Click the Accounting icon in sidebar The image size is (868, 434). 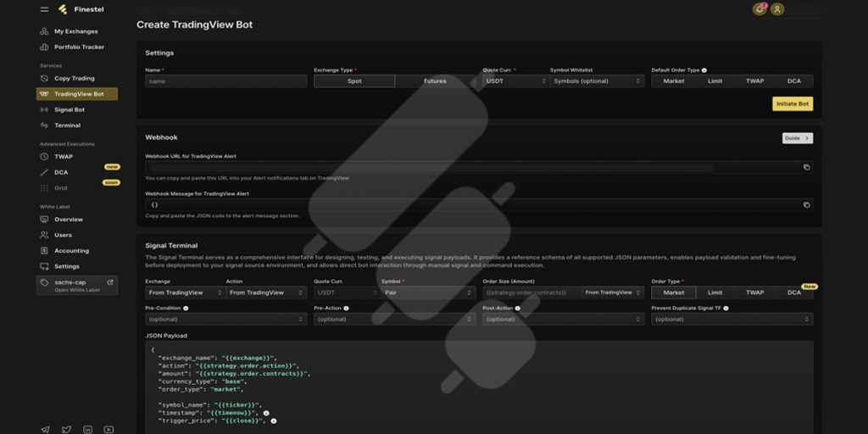click(44, 251)
